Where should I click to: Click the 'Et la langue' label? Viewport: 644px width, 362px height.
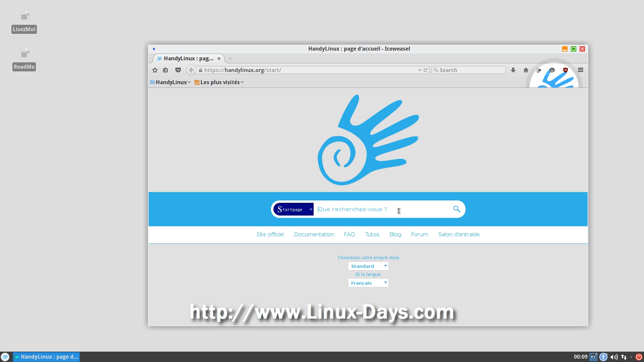tap(368, 274)
